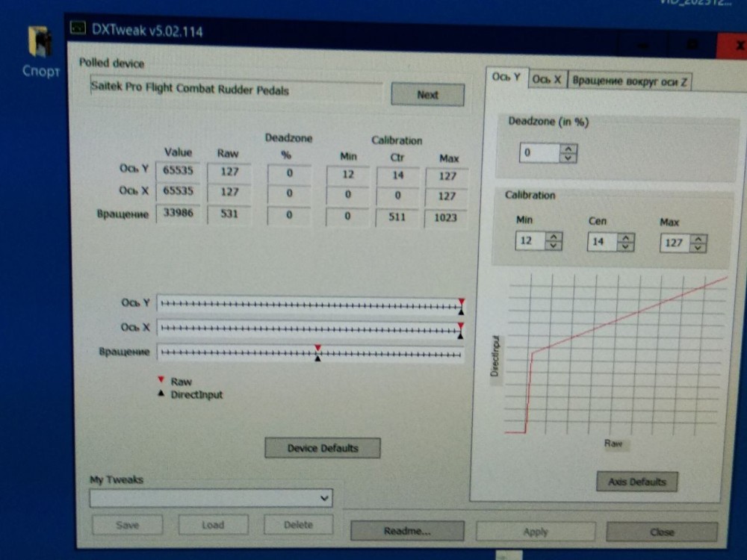Click Ось Y calibration Min cell 12
Image resolution: width=747 pixels, height=560 pixels.
(348, 174)
